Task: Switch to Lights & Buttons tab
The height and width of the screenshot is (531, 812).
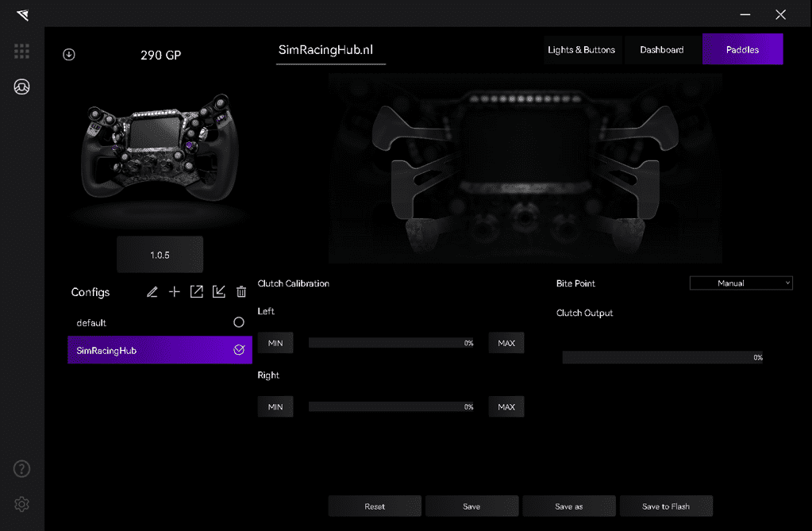Action: (x=581, y=49)
